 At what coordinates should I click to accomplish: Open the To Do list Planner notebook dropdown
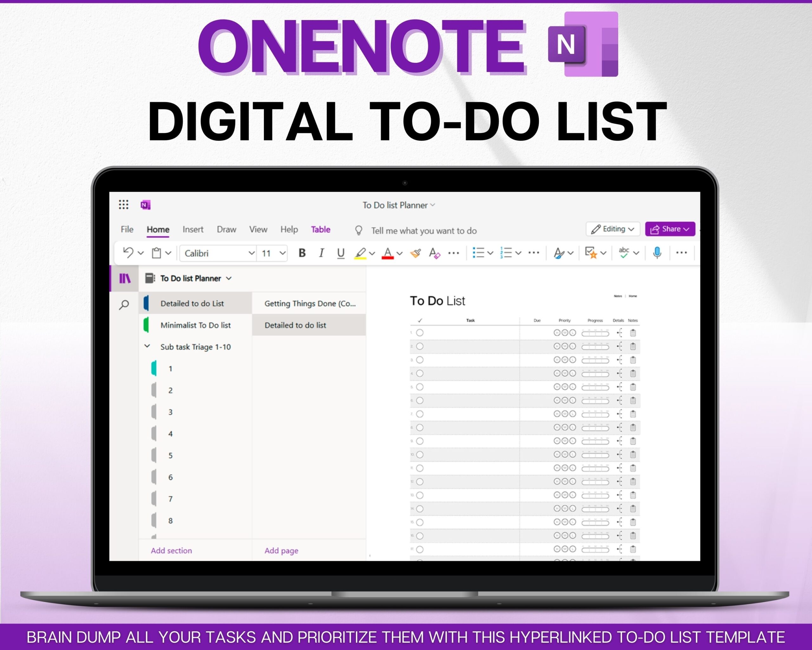pos(228,278)
